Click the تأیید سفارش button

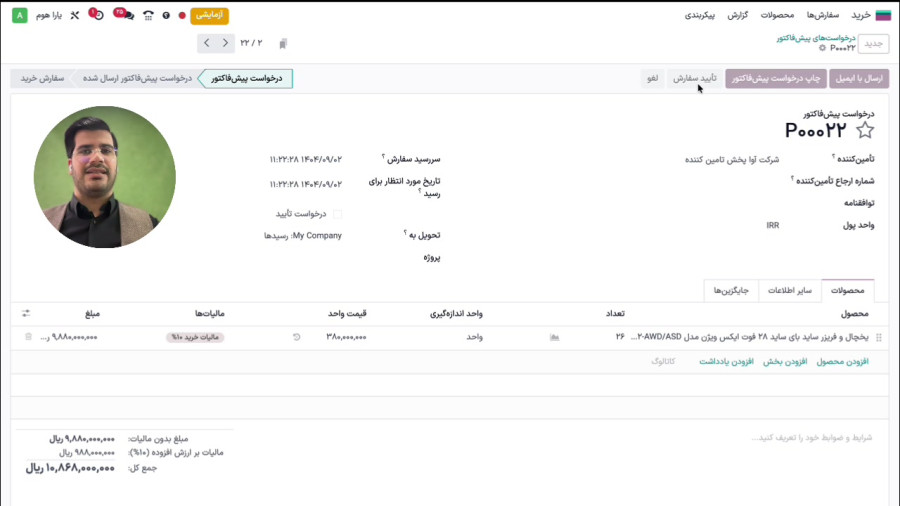point(693,78)
